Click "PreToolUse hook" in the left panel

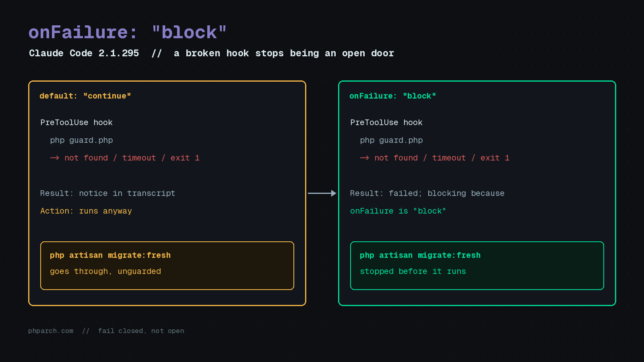pyautogui.click(x=76, y=123)
